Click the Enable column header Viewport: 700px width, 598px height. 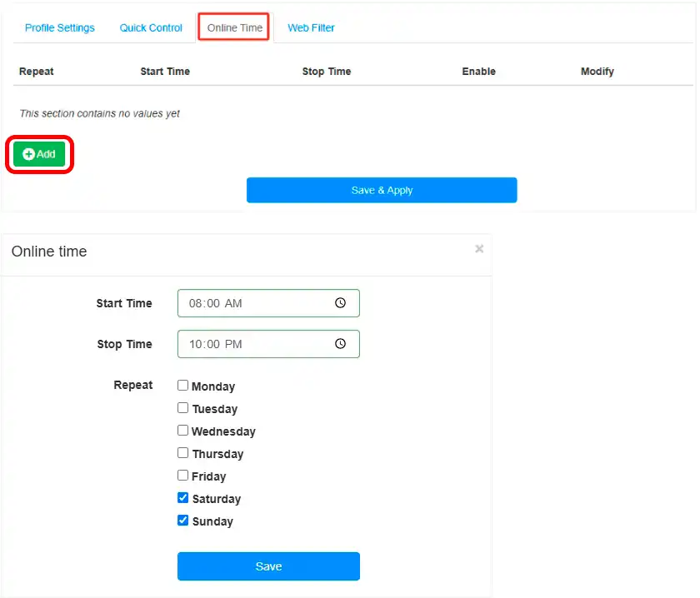pyautogui.click(x=478, y=72)
